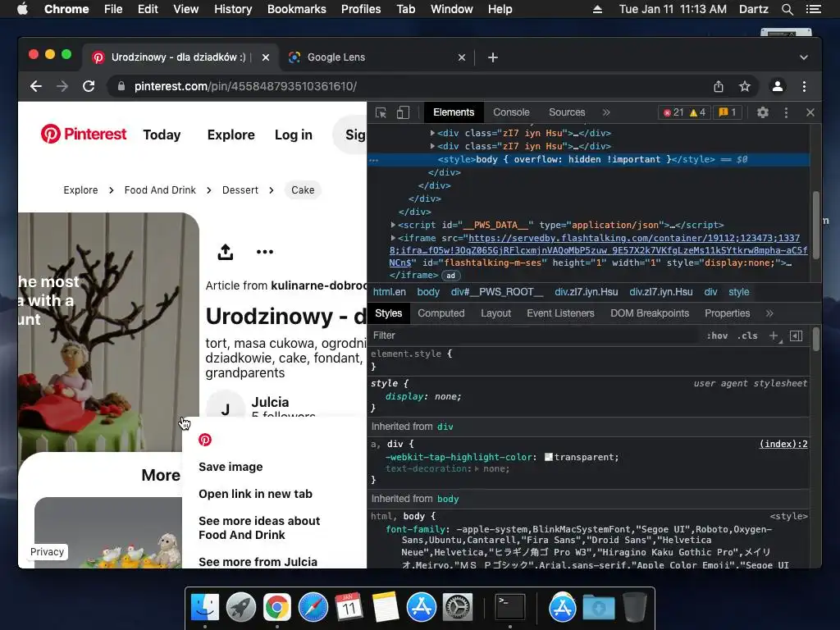Click Today in Pinterest header
Screen dimensions: 840x630
[x=162, y=135]
